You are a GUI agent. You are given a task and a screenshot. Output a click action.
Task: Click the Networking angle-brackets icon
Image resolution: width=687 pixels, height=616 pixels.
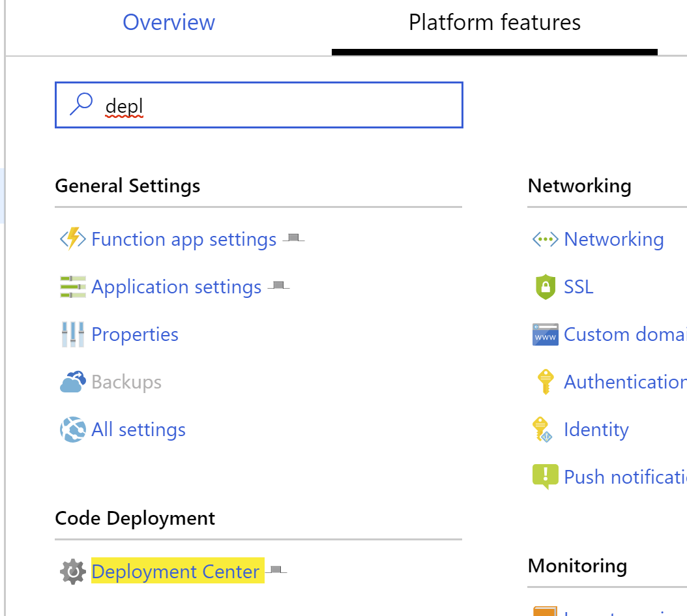(544, 239)
